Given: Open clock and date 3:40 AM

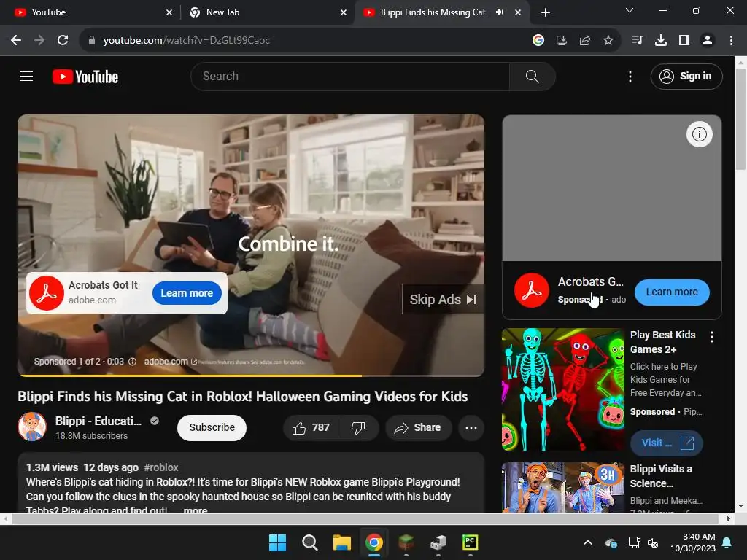Looking at the screenshot, I should point(693,542).
